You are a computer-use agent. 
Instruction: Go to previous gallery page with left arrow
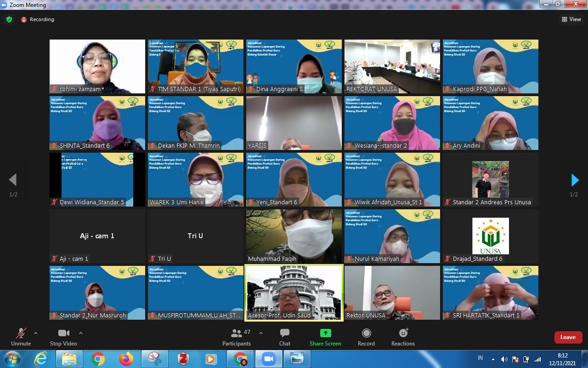13,180
